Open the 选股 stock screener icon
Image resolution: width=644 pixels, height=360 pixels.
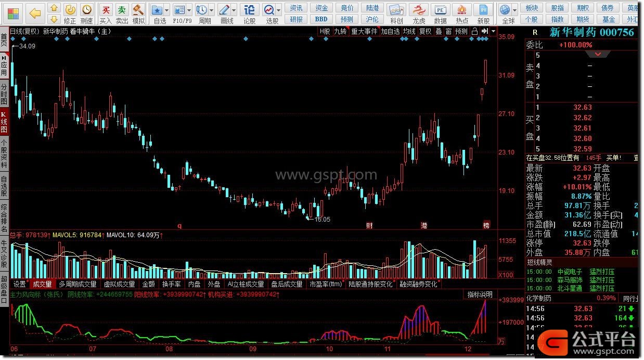point(269,13)
